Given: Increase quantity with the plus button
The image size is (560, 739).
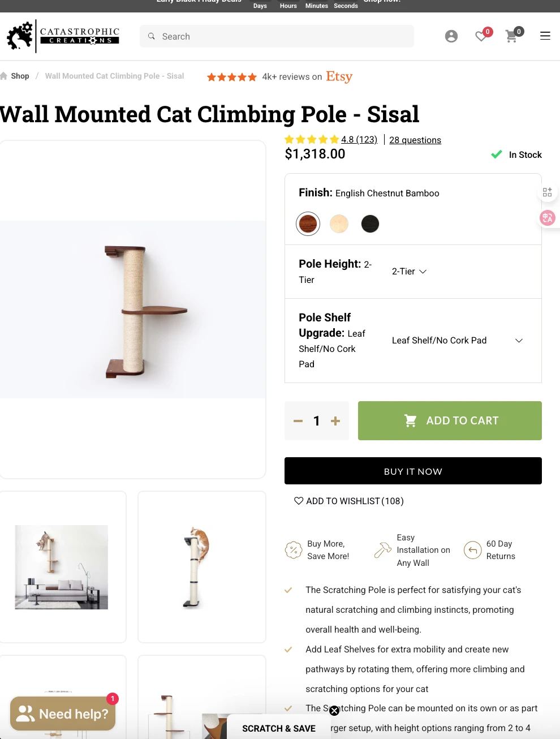Looking at the screenshot, I should coord(335,421).
